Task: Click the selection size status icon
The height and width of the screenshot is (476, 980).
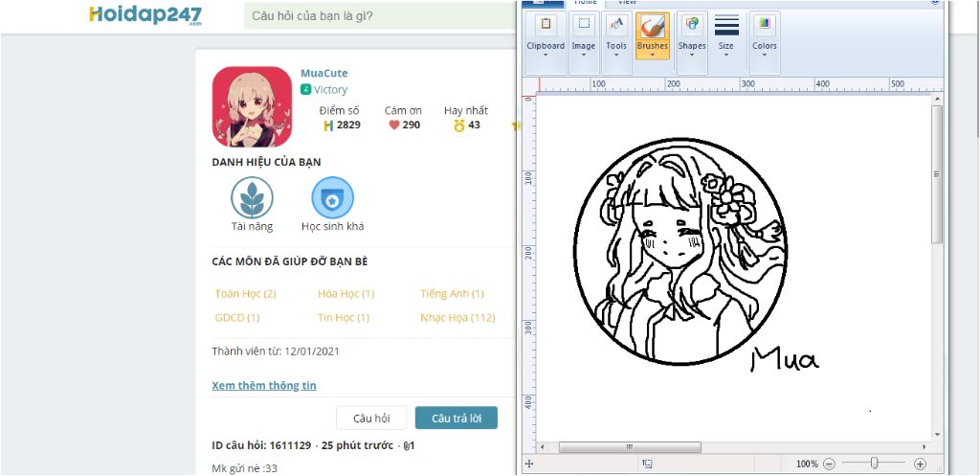Action: 648,464
